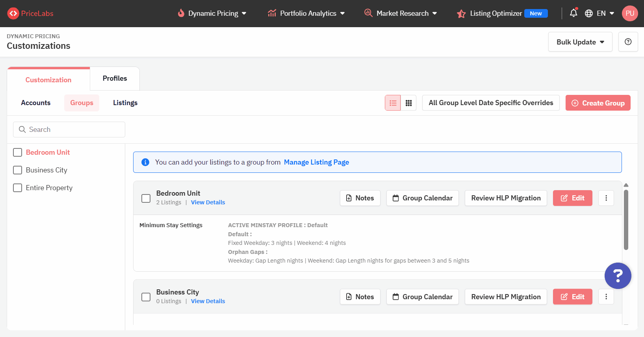Viewport: 644px width, 337px height.
Task: Click the group list vertical scrollbar
Action: point(626,220)
